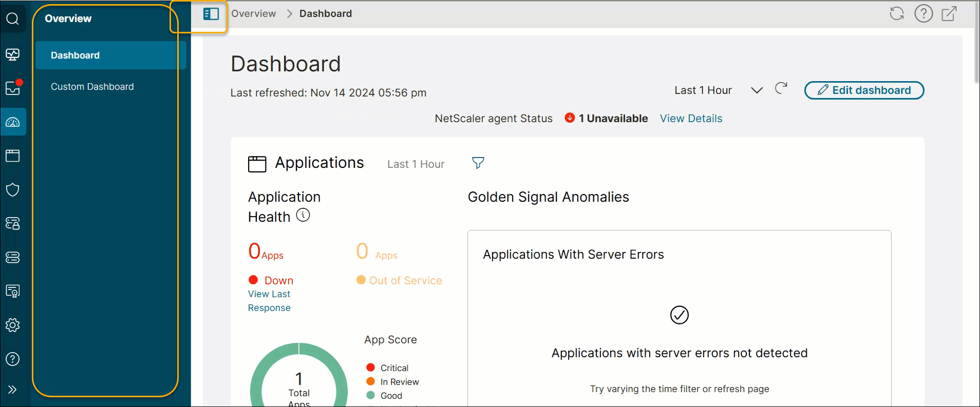
Task: Click the search icon in left rail
Action: [x=13, y=19]
